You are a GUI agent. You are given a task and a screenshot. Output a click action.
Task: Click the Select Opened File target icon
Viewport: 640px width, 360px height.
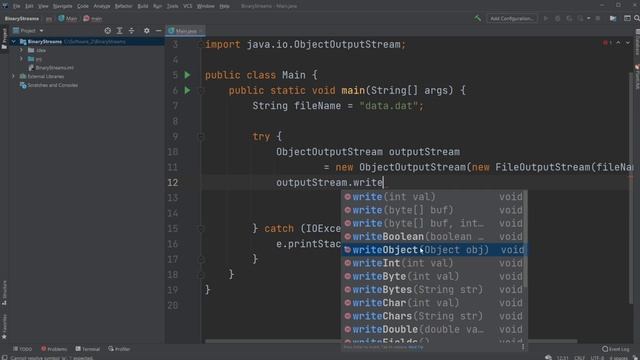tap(107, 31)
